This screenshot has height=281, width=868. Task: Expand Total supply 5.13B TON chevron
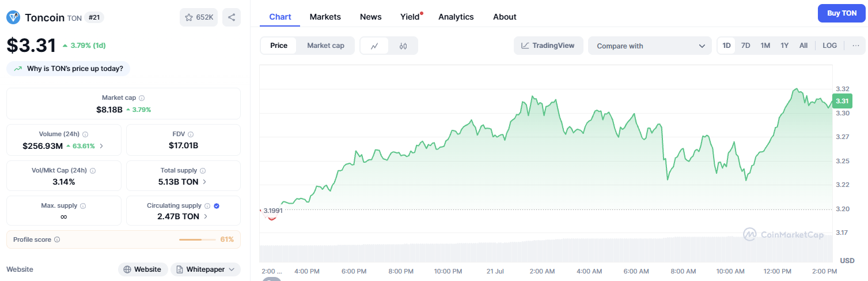(x=205, y=182)
